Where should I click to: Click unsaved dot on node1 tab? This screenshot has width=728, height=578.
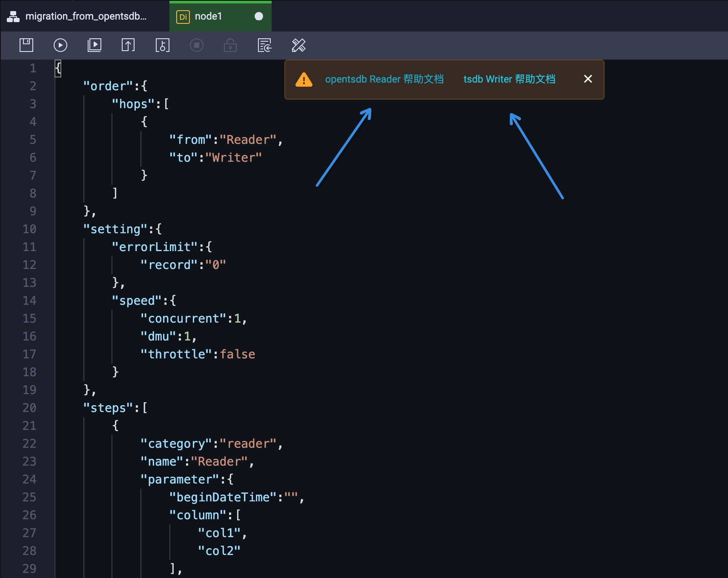coord(259,16)
